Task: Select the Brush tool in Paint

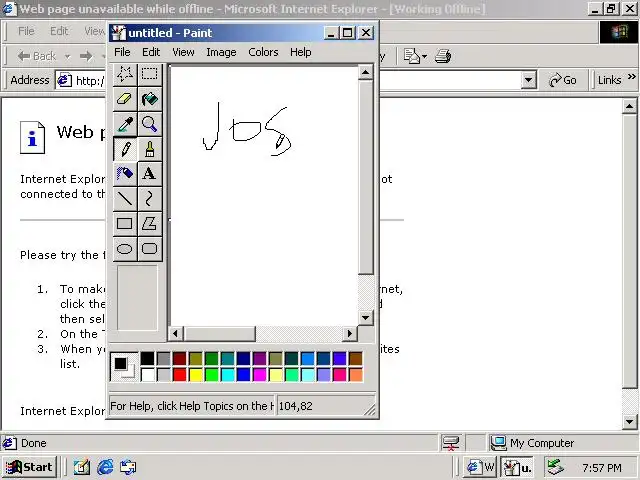Action: (149, 149)
